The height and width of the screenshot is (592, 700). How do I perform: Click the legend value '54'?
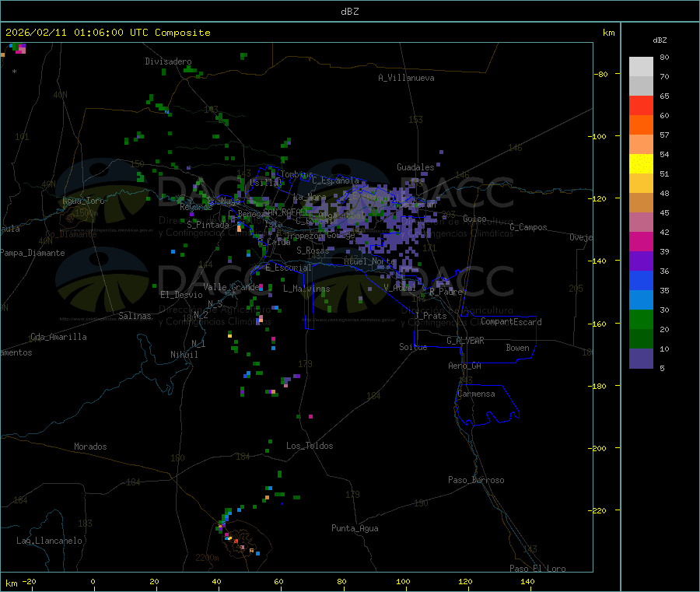coord(664,155)
